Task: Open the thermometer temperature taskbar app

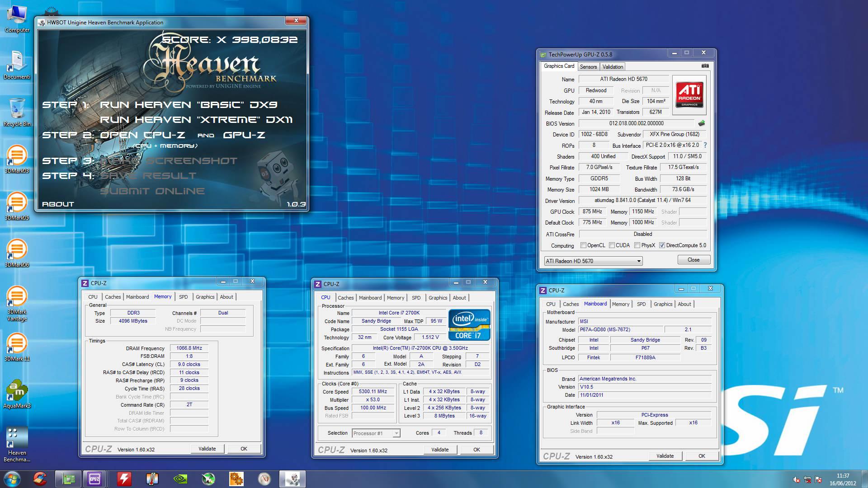Action: pyautogui.click(x=152, y=479)
